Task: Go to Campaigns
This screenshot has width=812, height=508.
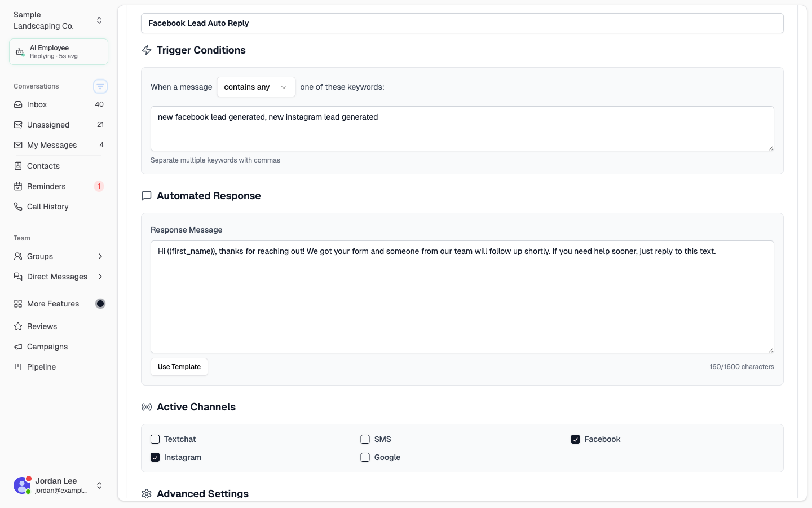Action: pos(59,347)
